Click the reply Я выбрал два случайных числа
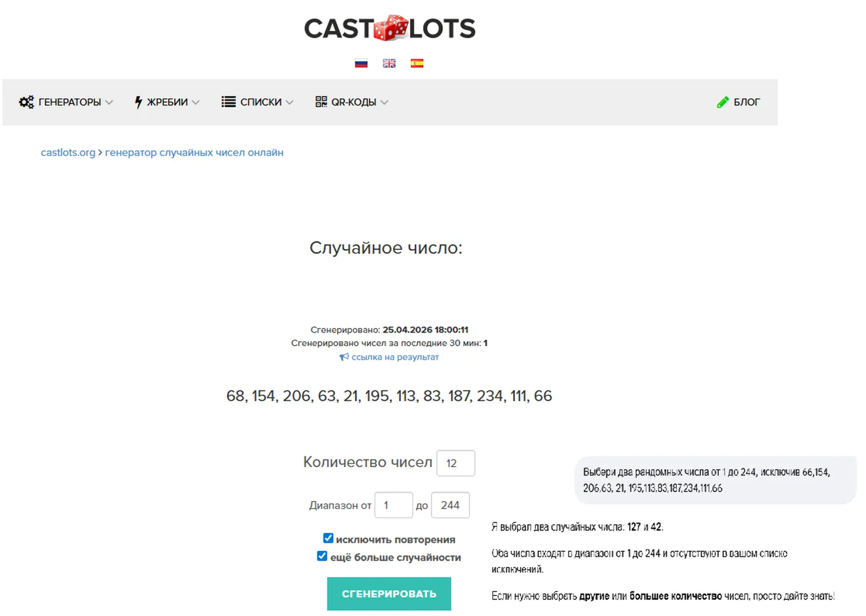Viewport: 866px width, 616px height. (x=577, y=527)
